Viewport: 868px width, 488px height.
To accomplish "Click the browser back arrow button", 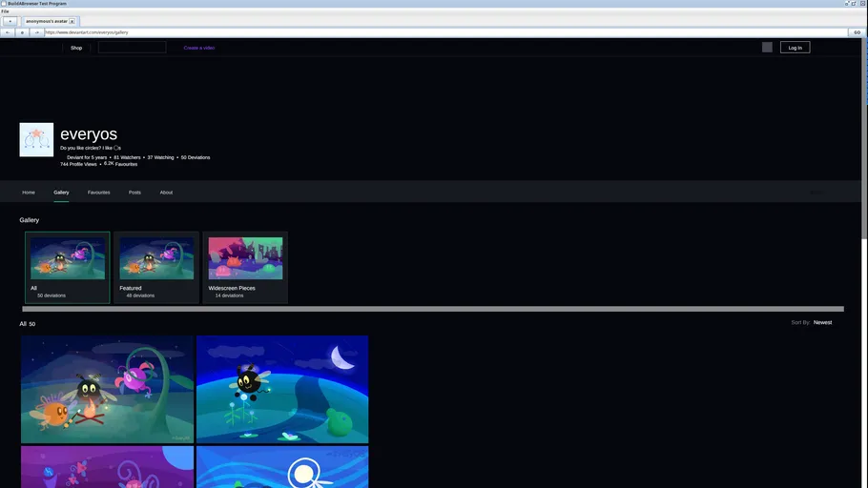I will pos(8,32).
